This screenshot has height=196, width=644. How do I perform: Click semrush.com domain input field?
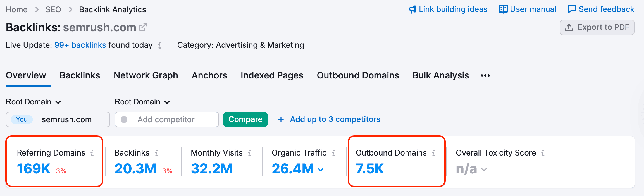pyautogui.click(x=58, y=119)
